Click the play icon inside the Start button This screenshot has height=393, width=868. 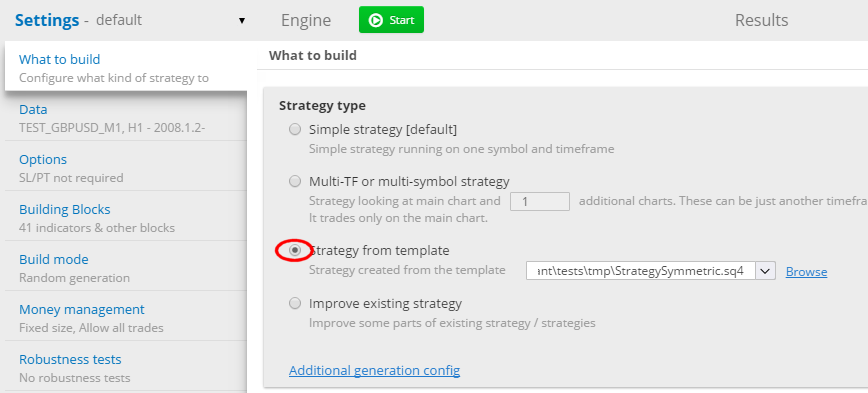point(376,20)
